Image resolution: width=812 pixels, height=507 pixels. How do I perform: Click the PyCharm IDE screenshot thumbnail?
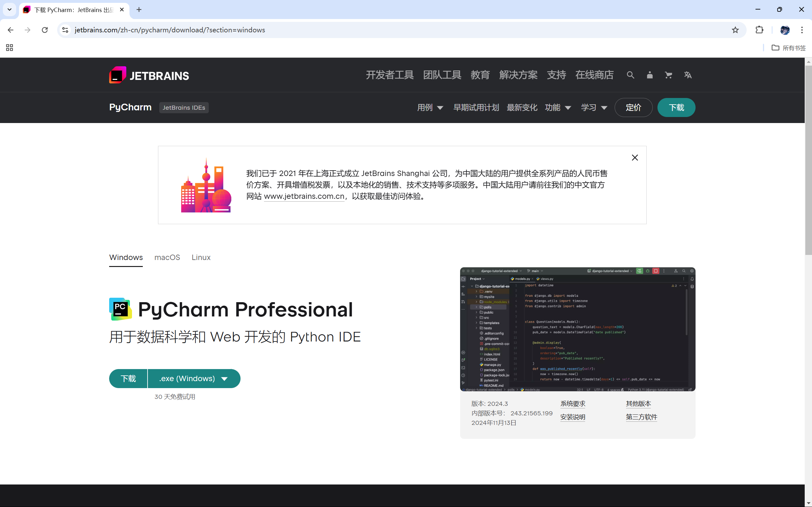tap(578, 329)
